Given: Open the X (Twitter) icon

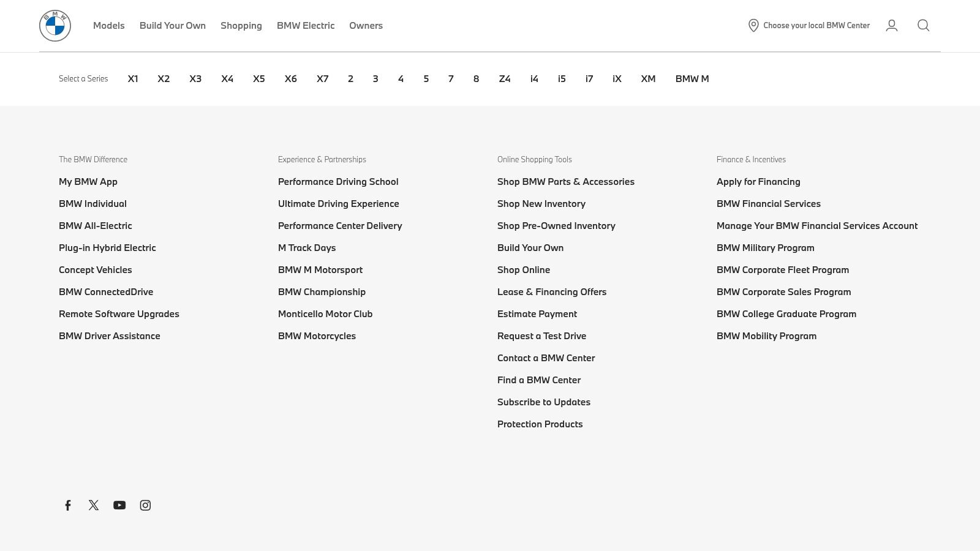Looking at the screenshot, I should point(94,505).
